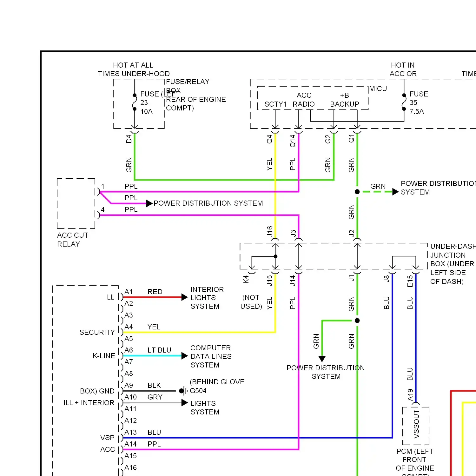Select the 'E15' junction pin label
The width and height of the screenshot is (476, 476).
(x=410, y=281)
